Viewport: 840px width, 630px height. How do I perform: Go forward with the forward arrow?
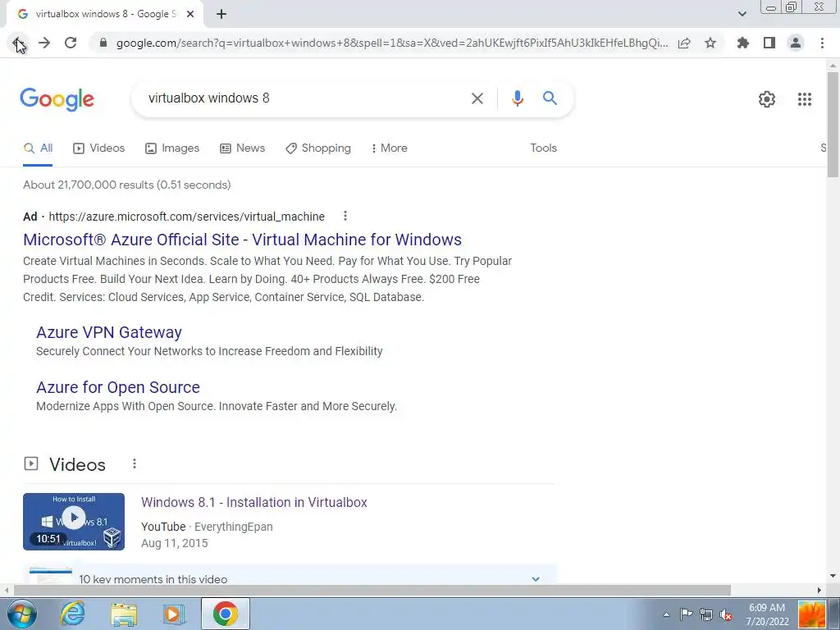[44, 43]
